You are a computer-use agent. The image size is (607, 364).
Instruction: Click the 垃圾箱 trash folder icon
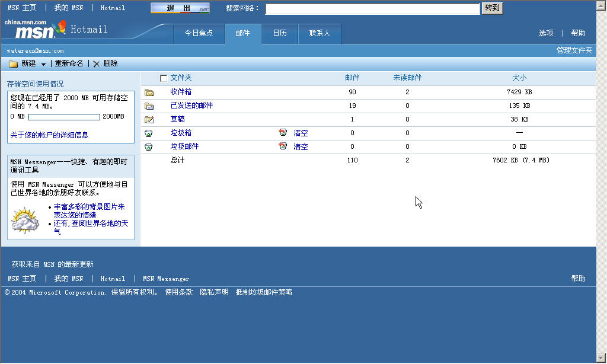point(149,133)
